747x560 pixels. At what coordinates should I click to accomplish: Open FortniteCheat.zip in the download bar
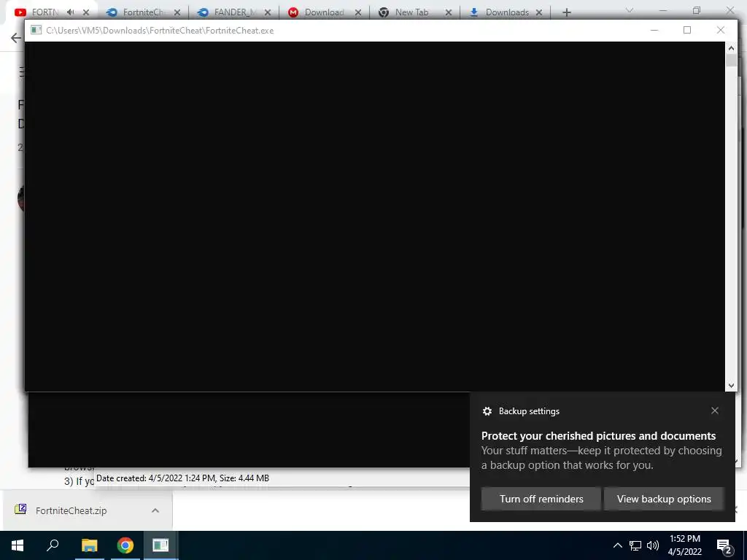pyautogui.click(x=71, y=510)
